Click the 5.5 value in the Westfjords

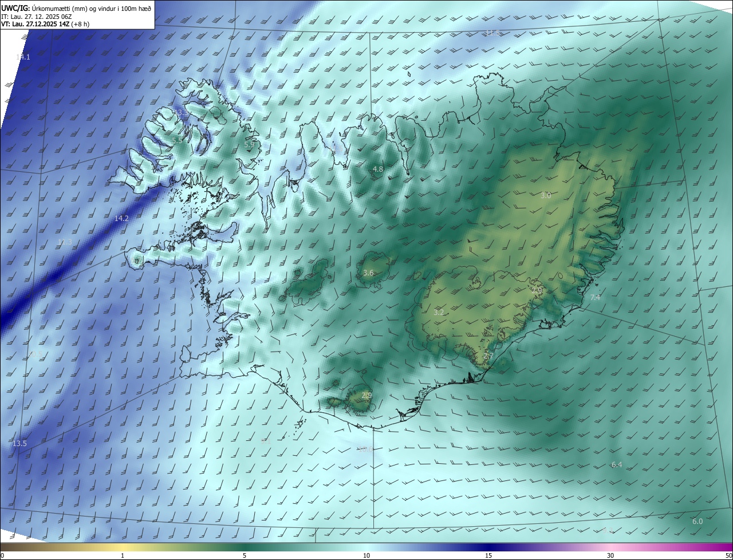point(177,140)
